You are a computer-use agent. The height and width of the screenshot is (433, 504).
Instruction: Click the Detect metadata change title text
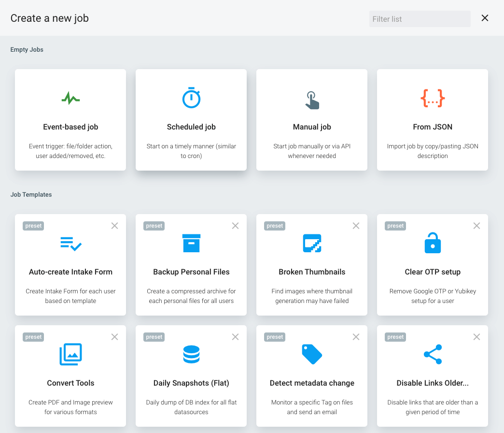point(312,383)
